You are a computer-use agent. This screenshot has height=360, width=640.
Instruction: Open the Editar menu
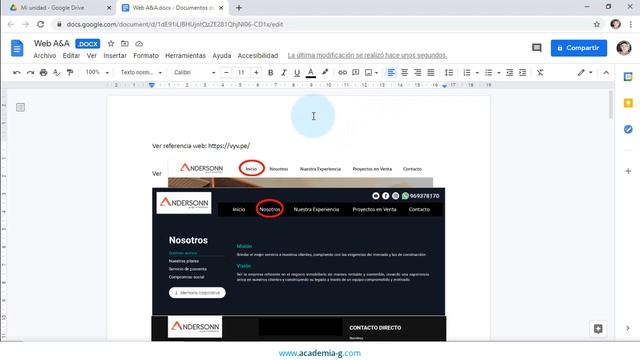71,56
